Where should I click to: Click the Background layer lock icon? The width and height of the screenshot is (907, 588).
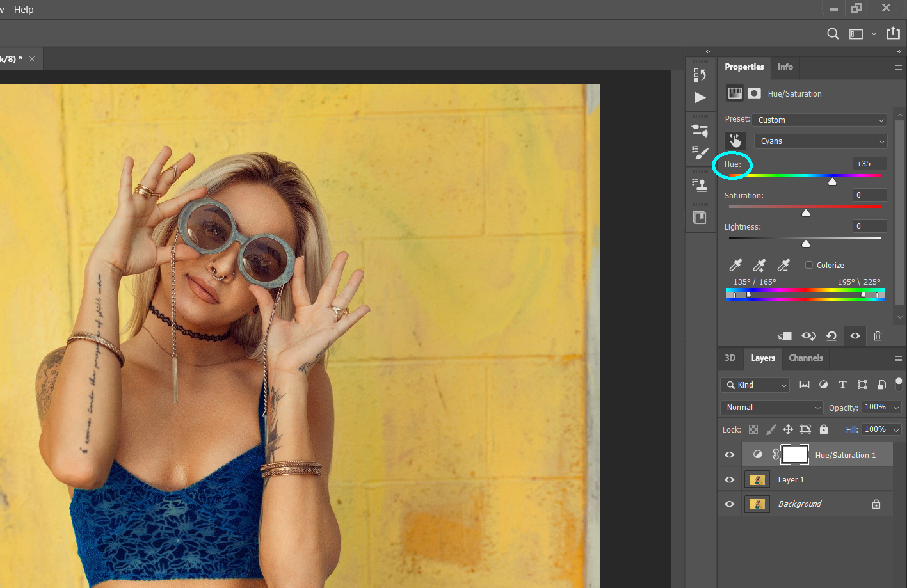tap(876, 504)
